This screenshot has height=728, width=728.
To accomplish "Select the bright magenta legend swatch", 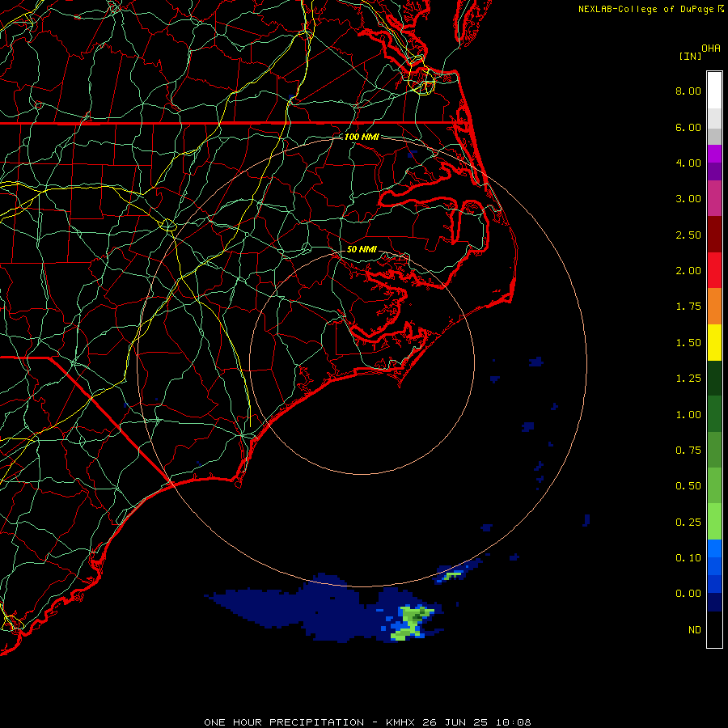I will click(x=714, y=154).
